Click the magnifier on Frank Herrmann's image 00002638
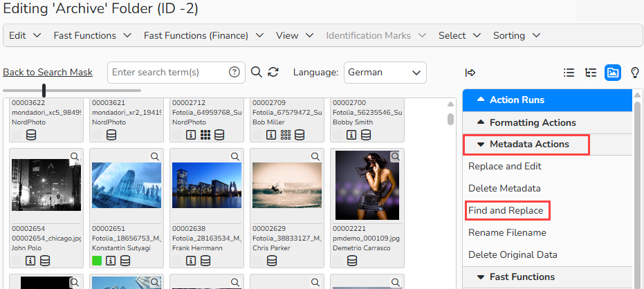644x289 pixels. [234, 156]
